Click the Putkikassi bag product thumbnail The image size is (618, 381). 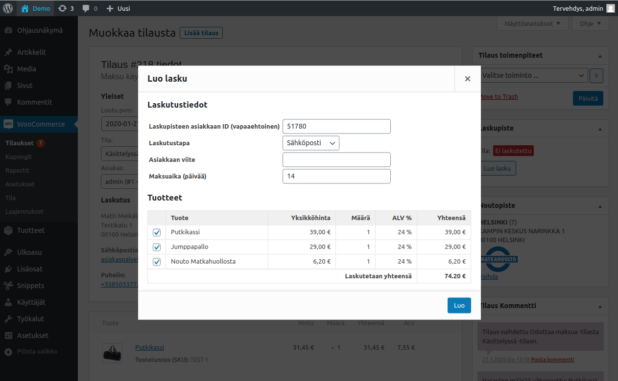(x=112, y=353)
